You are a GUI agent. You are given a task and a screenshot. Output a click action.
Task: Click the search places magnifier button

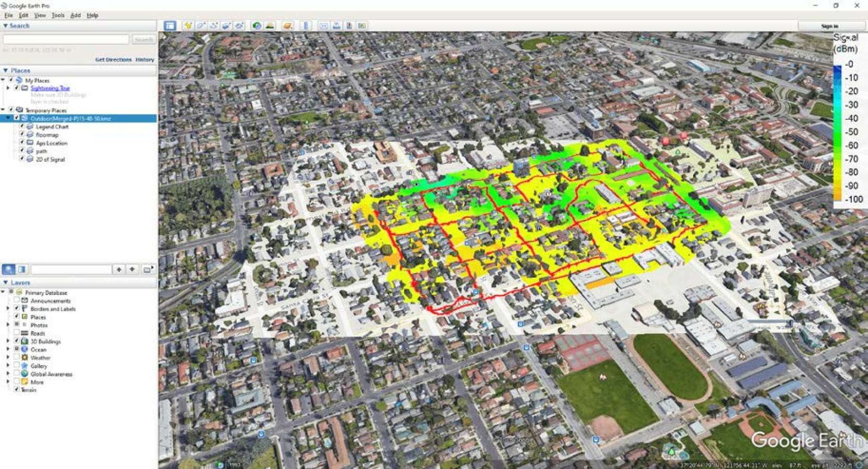(x=9, y=269)
